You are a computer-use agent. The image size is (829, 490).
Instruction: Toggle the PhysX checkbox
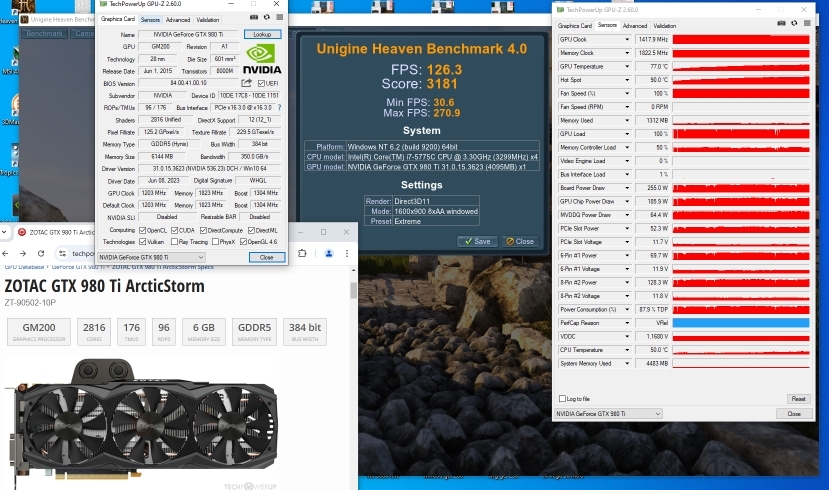coord(215,242)
